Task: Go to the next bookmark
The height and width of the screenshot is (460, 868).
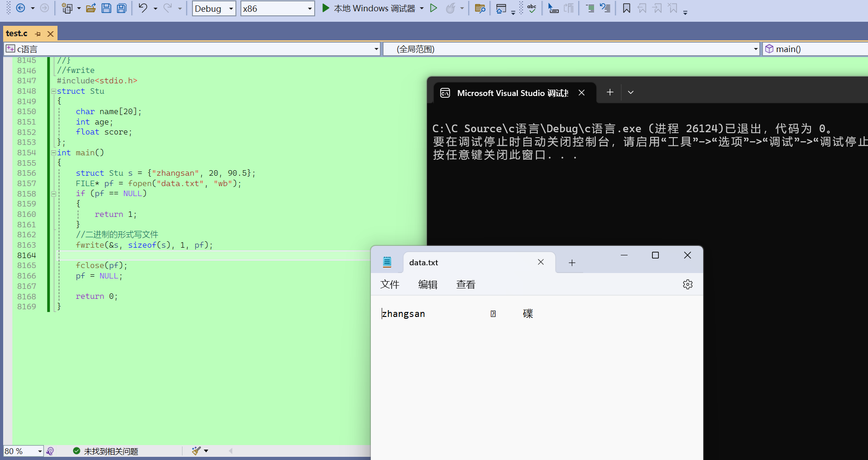Action: 657,8
